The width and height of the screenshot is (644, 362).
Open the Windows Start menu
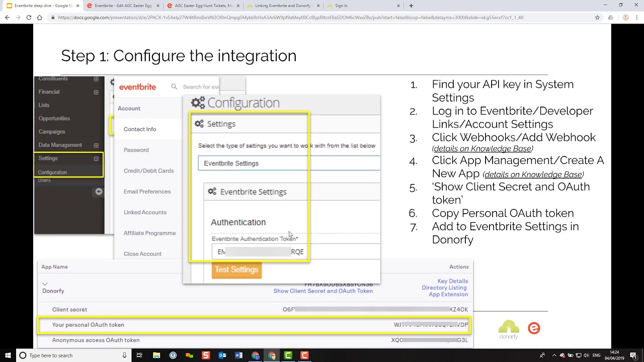click(x=8, y=355)
